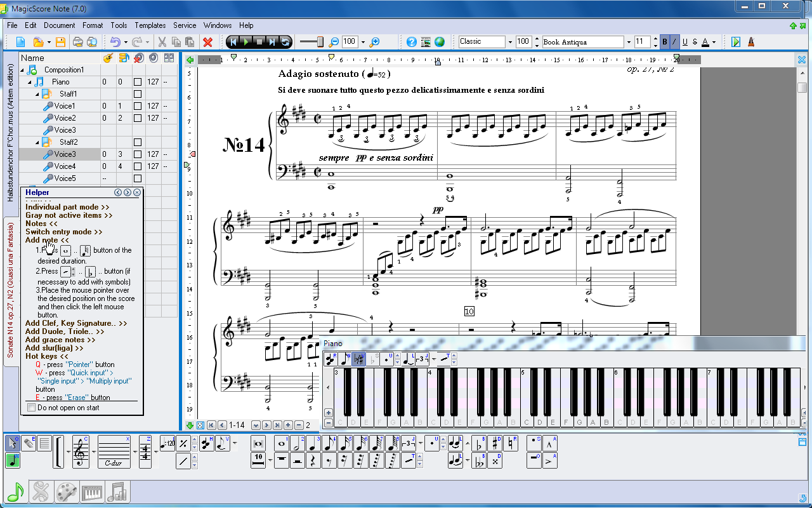The width and height of the screenshot is (812, 508).
Task: Click the tempo 120 setting icon
Action: (x=167, y=443)
